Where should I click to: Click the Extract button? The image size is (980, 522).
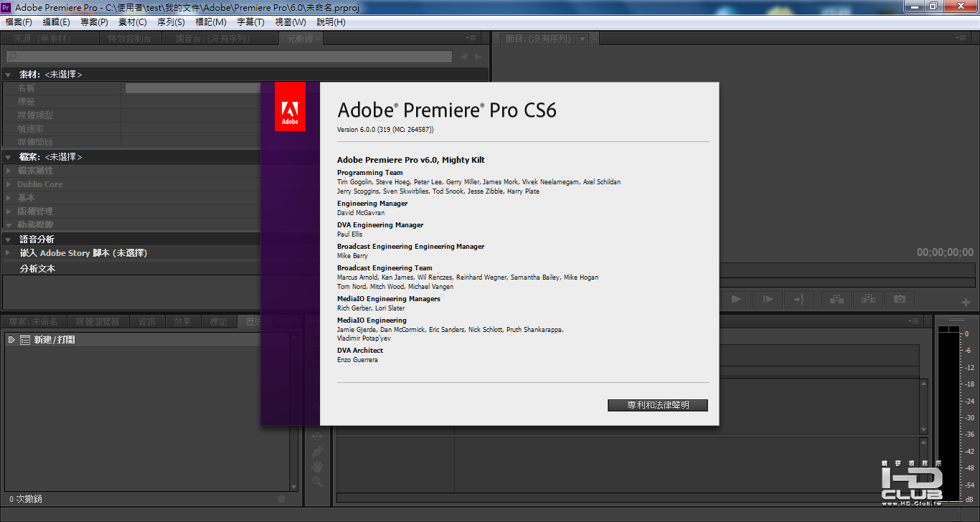868,299
